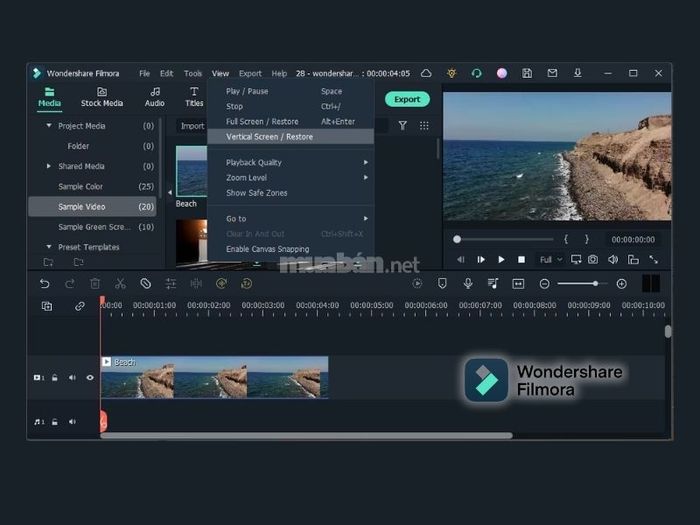Play the preview video

point(501,259)
